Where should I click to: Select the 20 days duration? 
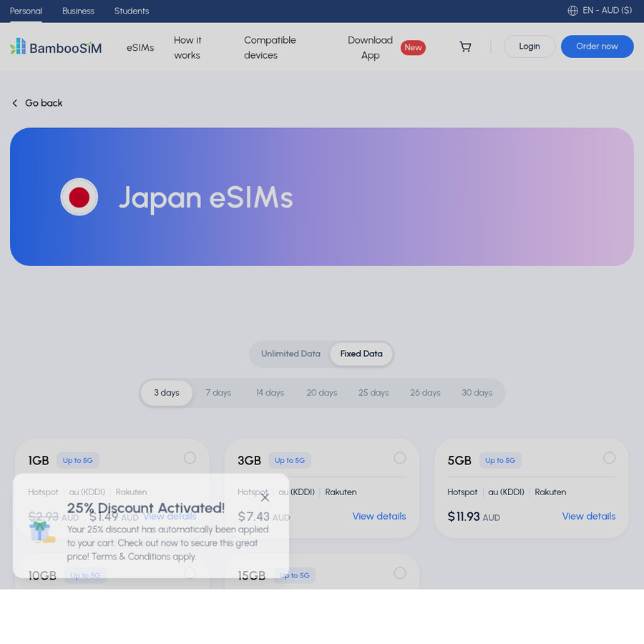(321, 393)
